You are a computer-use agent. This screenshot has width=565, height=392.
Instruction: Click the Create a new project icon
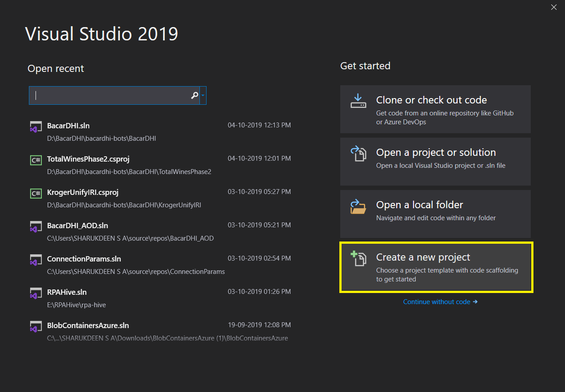point(358,258)
